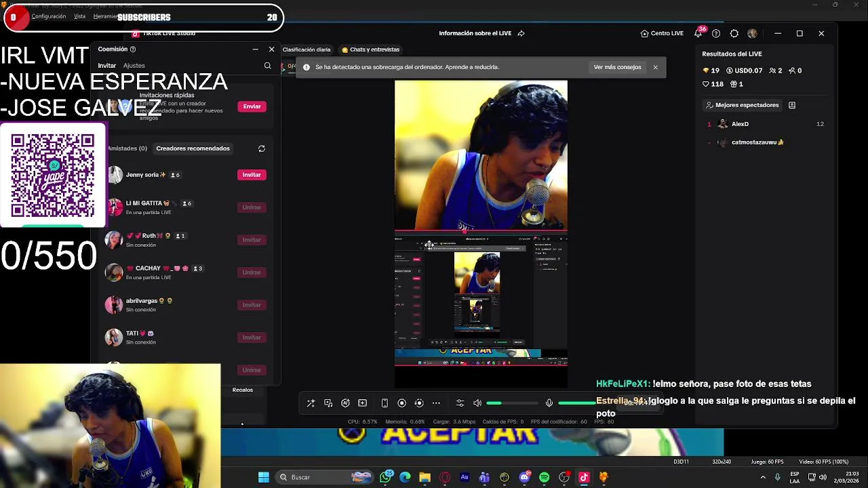Viewport: 868px width, 488px height.
Task: Switch to Clasificación diaria tab
Action: [307, 49]
